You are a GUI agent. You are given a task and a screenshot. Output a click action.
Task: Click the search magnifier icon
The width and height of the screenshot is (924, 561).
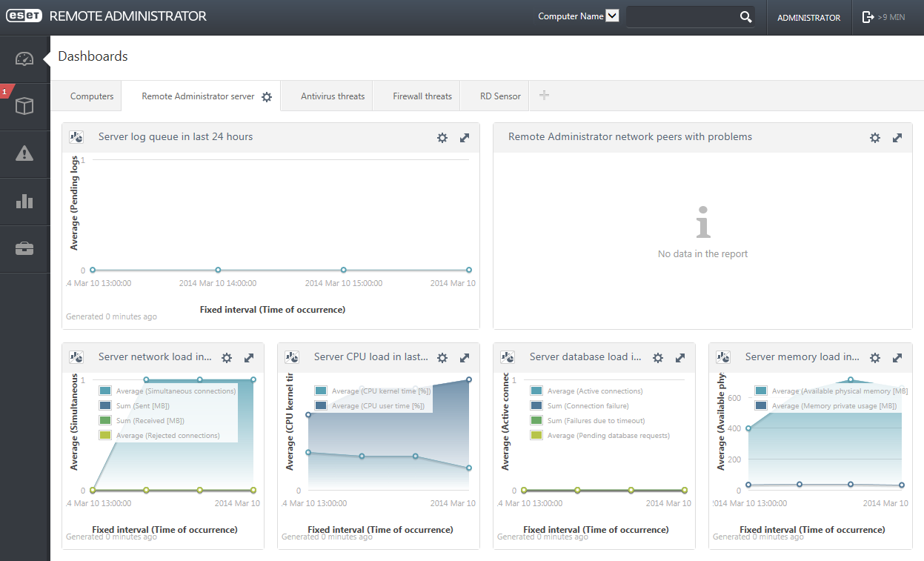(x=746, y=17)
